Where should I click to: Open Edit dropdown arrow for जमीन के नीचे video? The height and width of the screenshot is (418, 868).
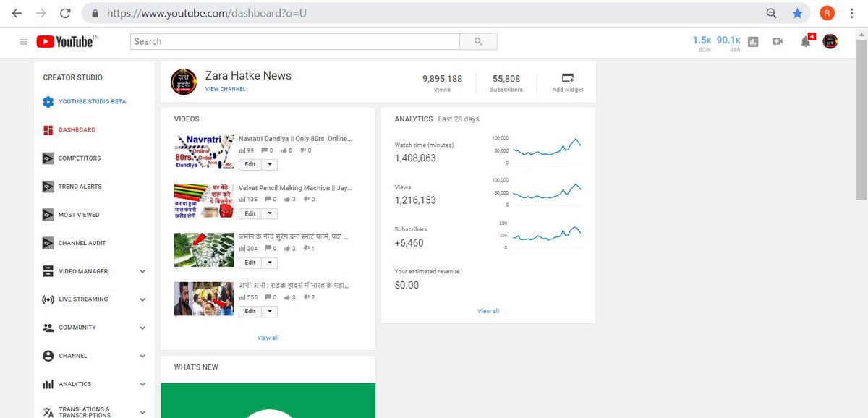269,263
